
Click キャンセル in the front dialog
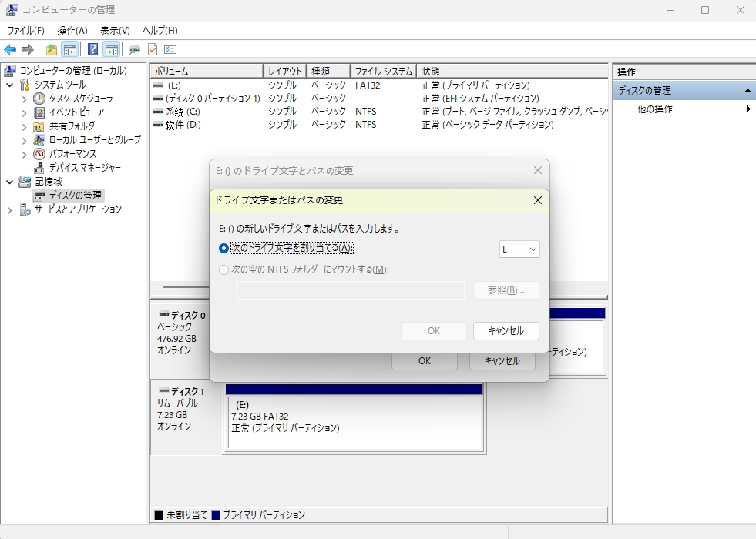click(x=506, y=331)
